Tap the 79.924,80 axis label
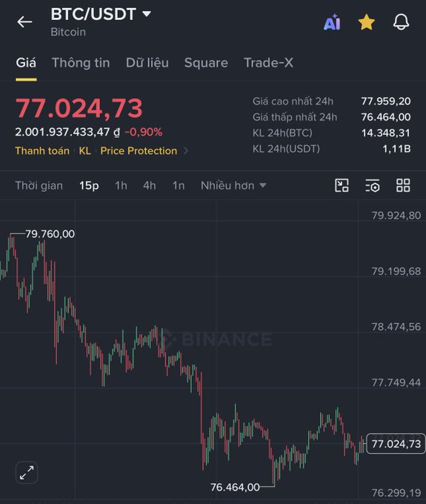426x504 pixels. tap(396, 216)
